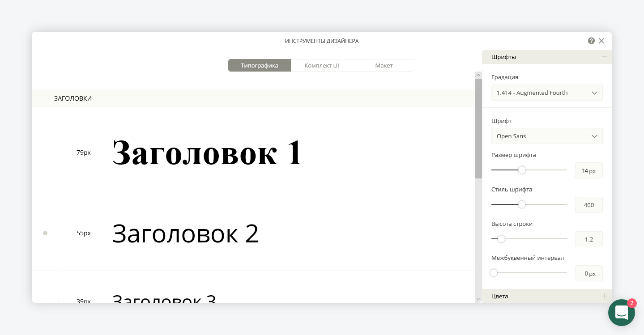Select the Типографика tab
The width and height of the screenshot is (644, 335).
coord(259,65)
